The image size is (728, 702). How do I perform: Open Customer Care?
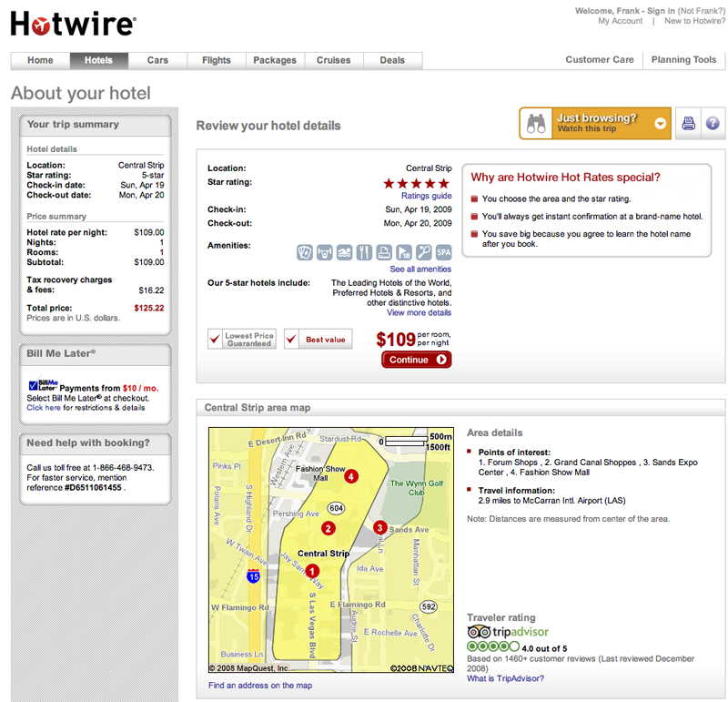click(600, 59)
